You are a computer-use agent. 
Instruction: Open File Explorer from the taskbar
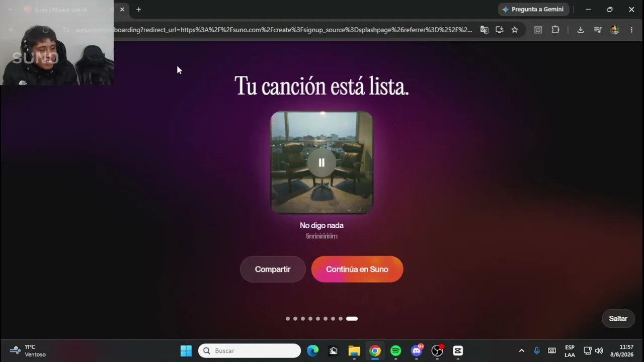(x=354, y=350)
